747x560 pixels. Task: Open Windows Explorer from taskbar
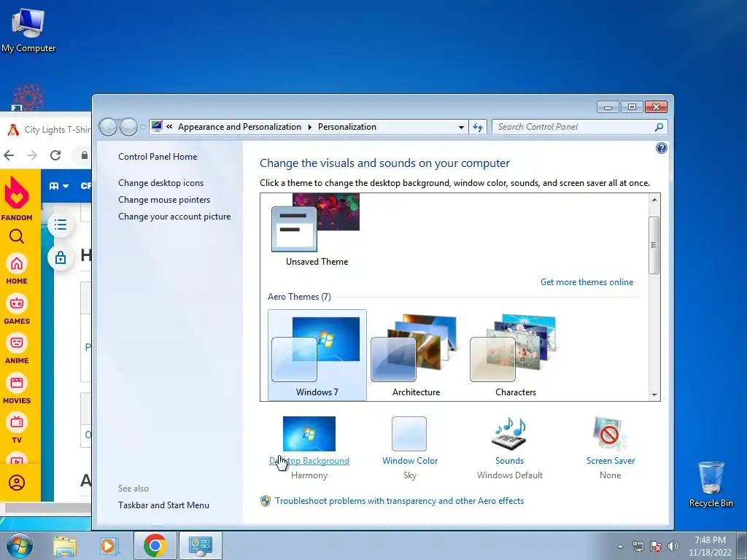65,546
